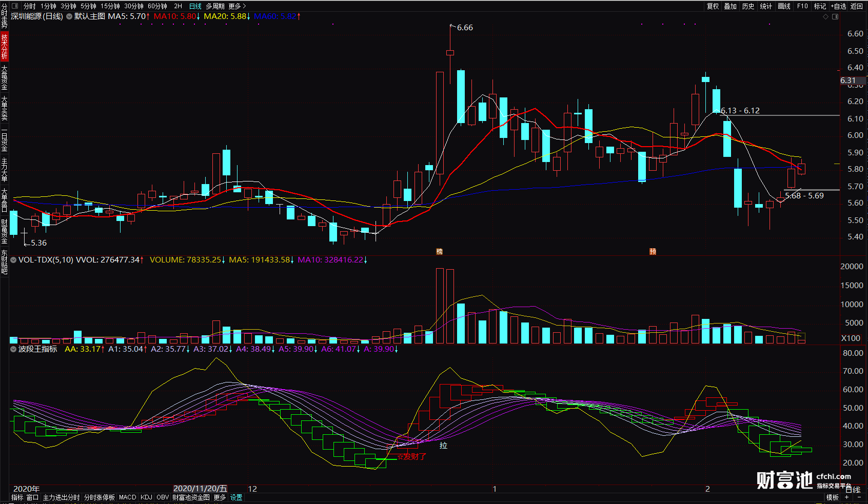Click the 指标 bottom toolbar item
Screen dimensions: 868x504
pos(17,497)
